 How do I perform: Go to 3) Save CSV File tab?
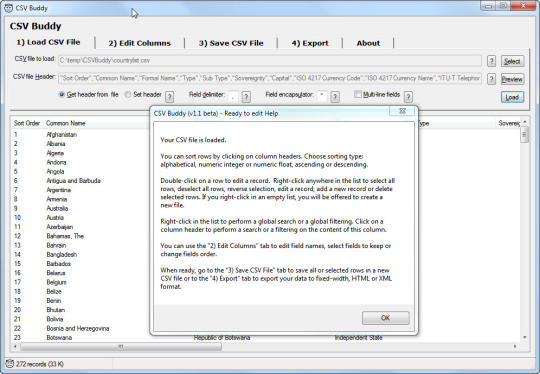click(x=231, y=43)
